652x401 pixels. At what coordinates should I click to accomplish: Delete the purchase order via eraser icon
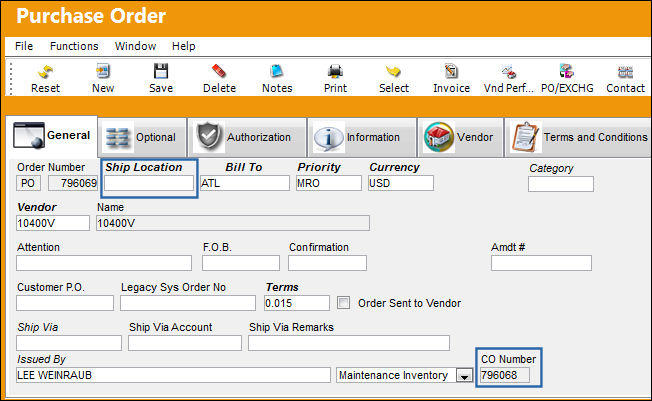coord(219,79)
